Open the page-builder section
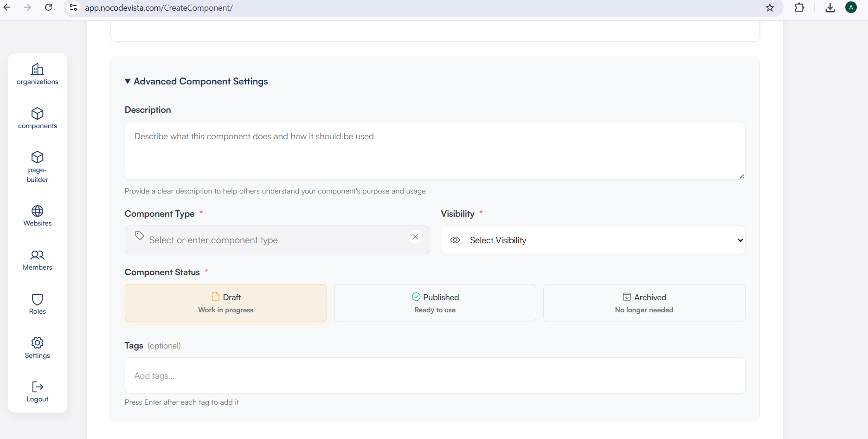The height and width of the screenshot is (439, 868). tap(37, 158)
